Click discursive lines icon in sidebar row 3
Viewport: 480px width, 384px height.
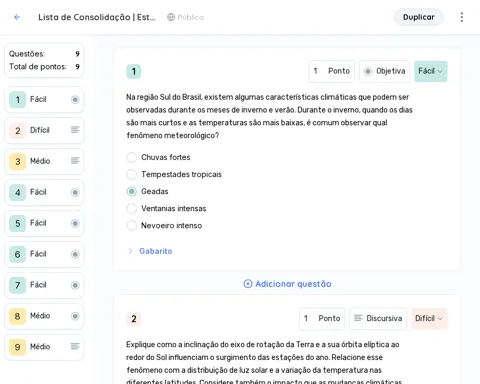point(75,161)
